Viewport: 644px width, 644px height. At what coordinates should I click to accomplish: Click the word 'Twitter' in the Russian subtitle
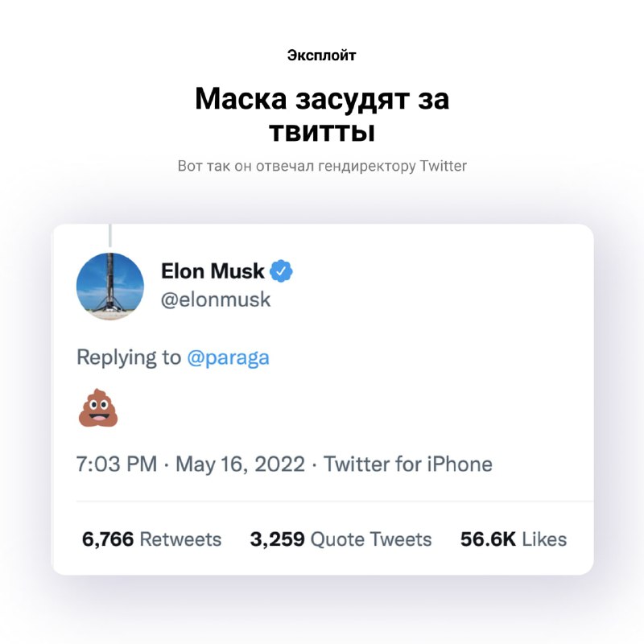coord(444,167)
